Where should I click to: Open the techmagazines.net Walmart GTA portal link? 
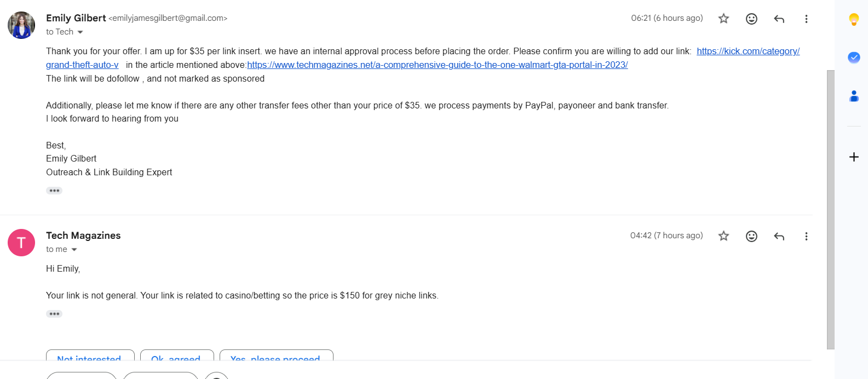coord(437,65)
